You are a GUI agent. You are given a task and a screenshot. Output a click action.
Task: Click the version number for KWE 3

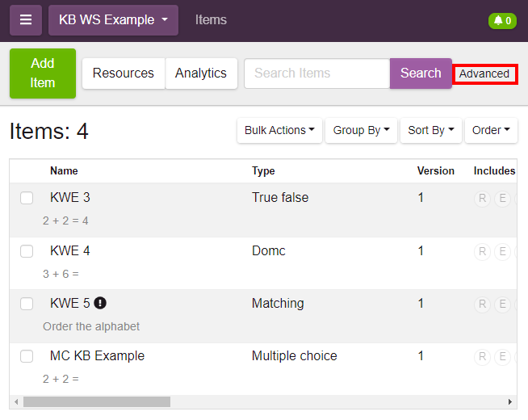(421, 198)
